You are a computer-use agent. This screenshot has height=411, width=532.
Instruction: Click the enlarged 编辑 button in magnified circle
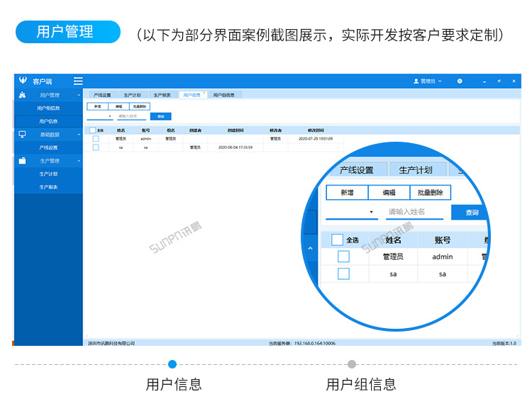(x=389, y=193)
